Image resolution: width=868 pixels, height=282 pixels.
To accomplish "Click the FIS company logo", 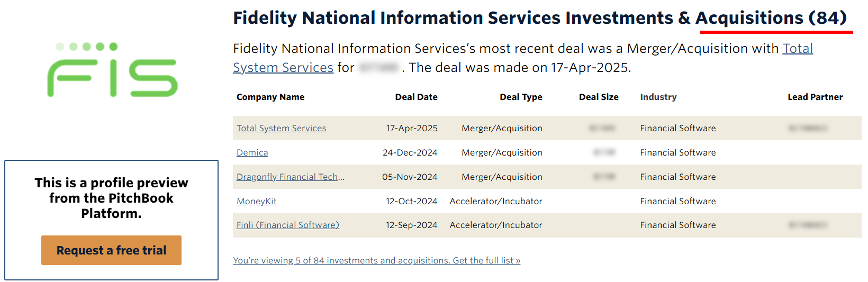I will (x=112, y=70).
